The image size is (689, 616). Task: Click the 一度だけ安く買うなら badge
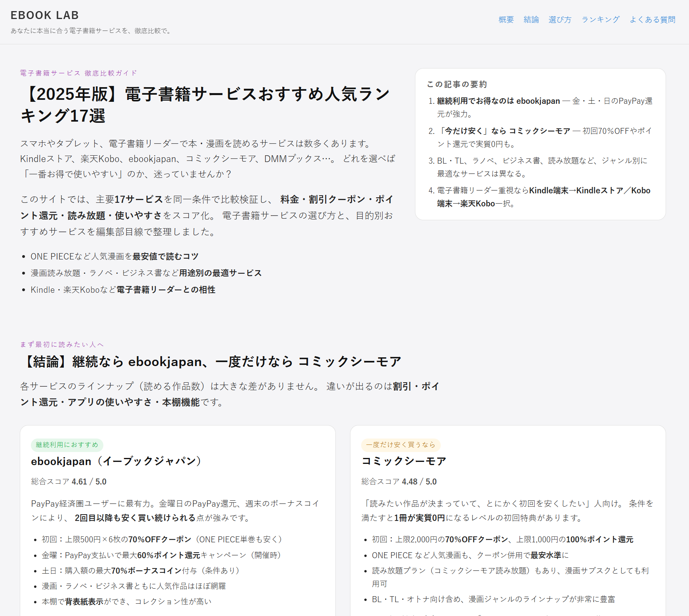click(401, 445)
